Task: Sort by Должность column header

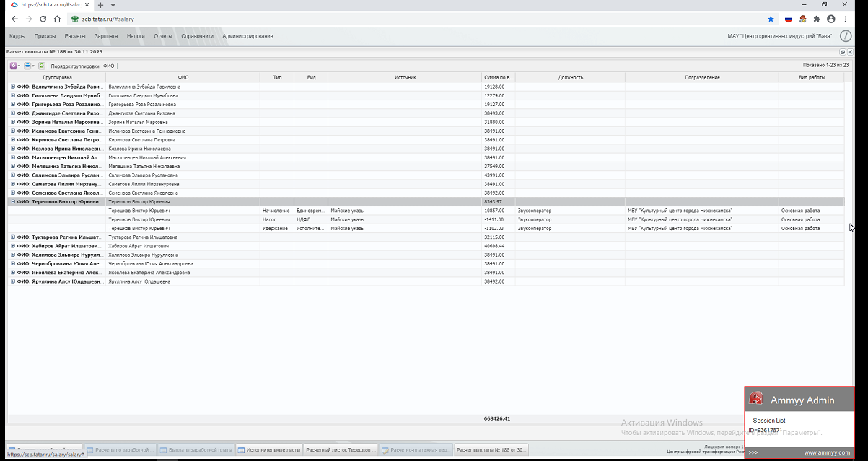Action: point(570,77)
